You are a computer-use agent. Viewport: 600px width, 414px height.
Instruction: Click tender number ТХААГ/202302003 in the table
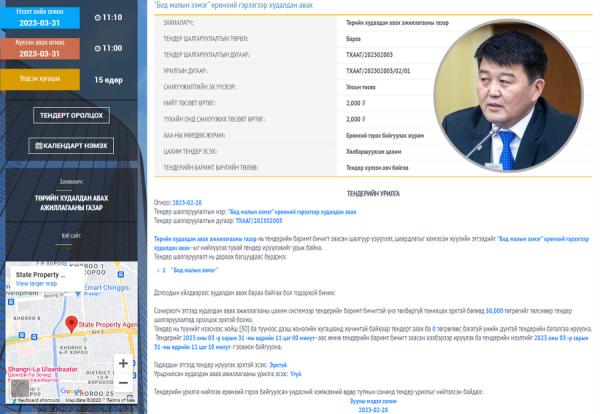coord(369,55)
